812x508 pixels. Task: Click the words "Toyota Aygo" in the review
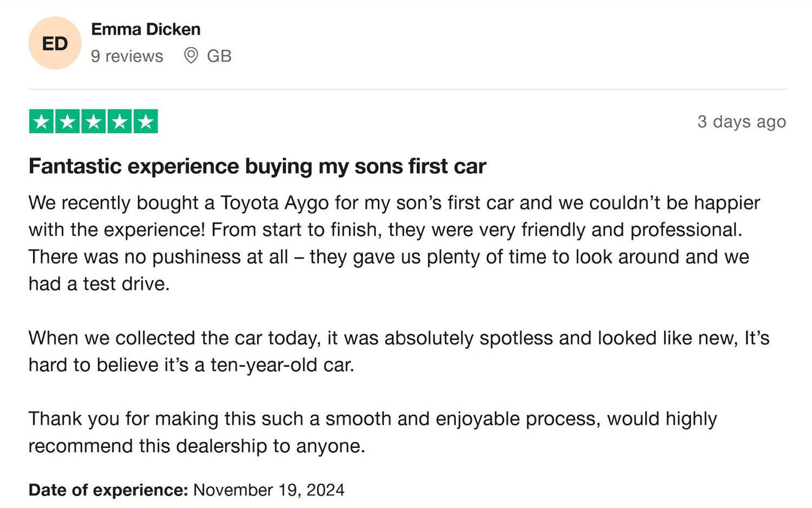pos(274,203)
